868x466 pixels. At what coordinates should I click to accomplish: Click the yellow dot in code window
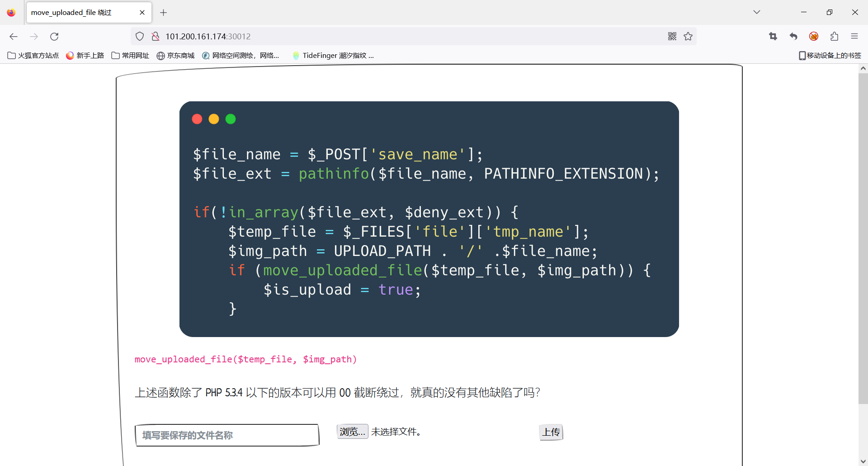214,119
